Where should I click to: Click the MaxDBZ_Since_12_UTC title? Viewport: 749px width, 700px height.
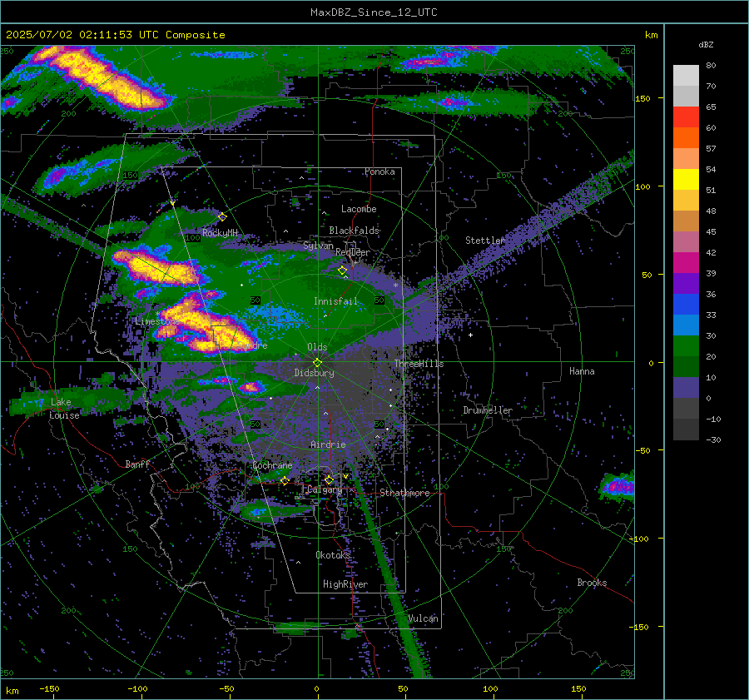[x=374, y=12]
